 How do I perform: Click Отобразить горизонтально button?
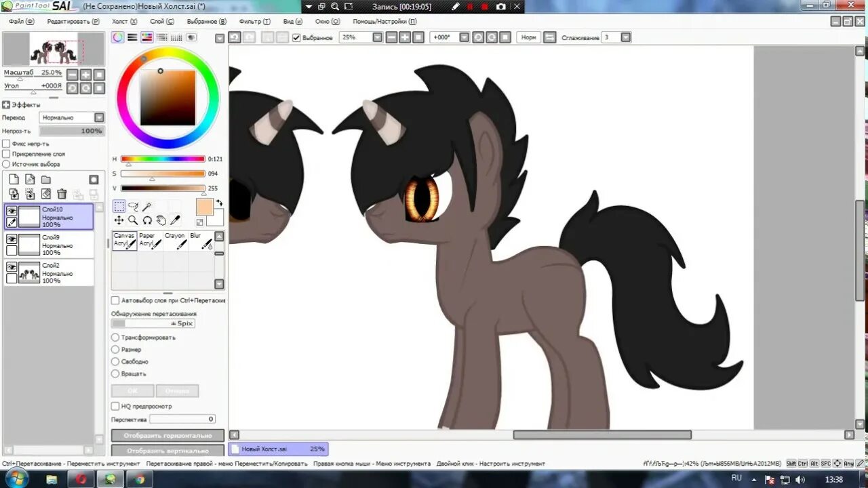pos(167,436)
